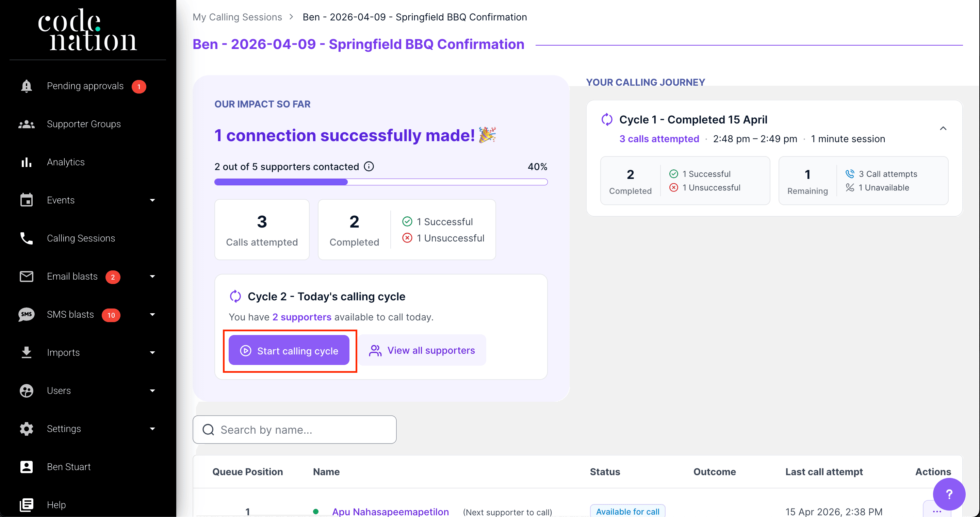Click the Ben Stuart profile icon
This screenshot has height=517, width=980.
tap(26, 467)
